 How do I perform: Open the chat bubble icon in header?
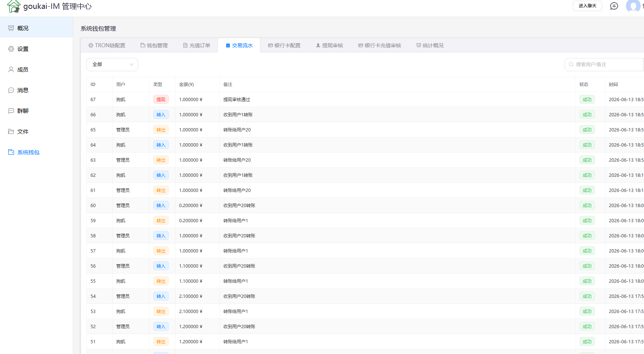[614, 6]
